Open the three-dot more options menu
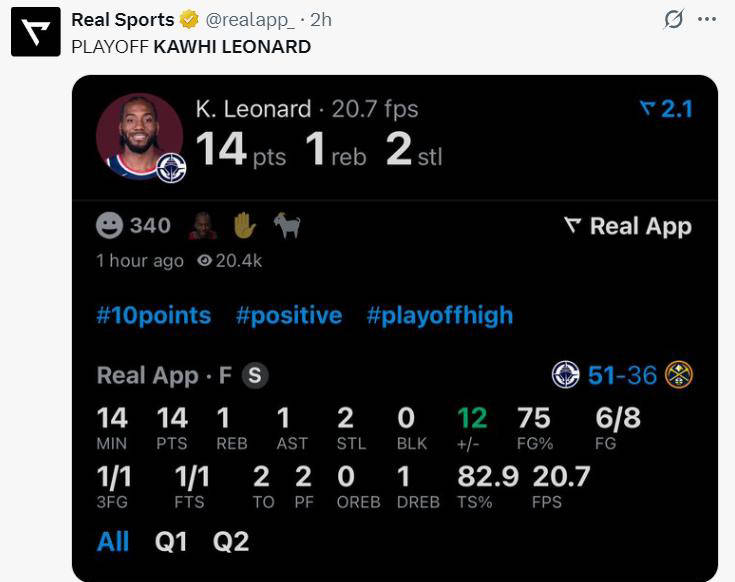The width and height of the screenshot is (735, 582). (706, 20)
